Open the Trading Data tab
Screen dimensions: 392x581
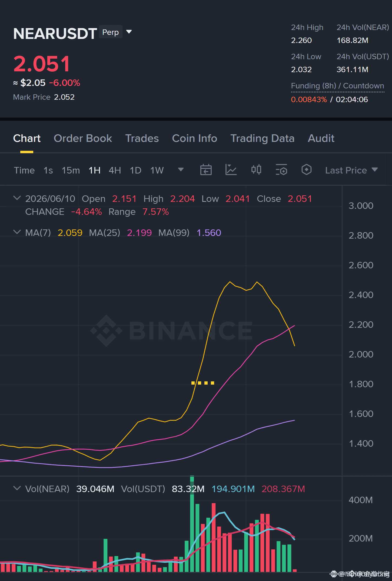click(262, 138)
